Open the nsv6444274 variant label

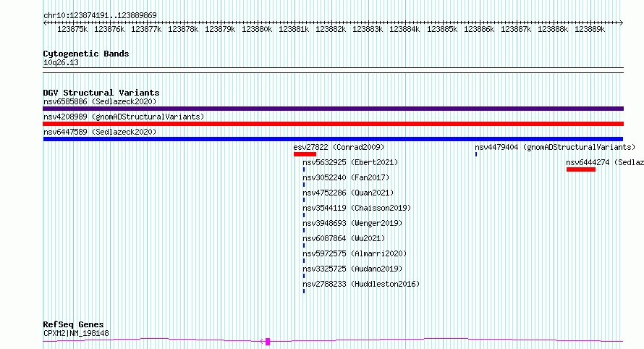pos(605,162)
